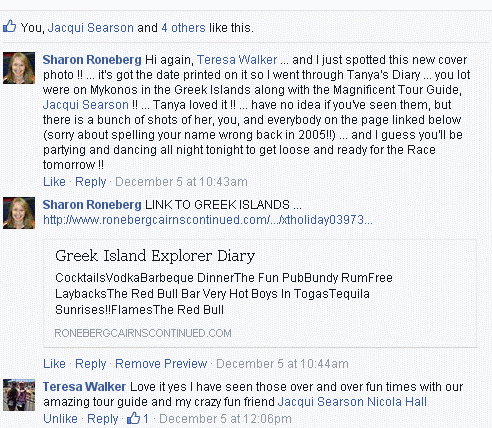The image size is (492, 428).
Task: Click the RONEBERGCAIRNSCONTINUED.COM domain caption
Action: pos(143,333)
